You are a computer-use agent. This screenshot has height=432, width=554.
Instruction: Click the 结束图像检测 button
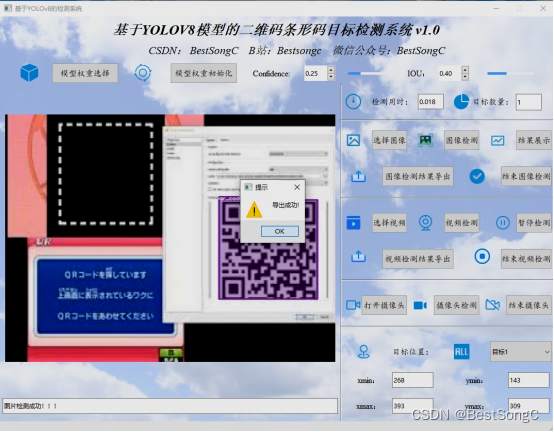(526, 176)
